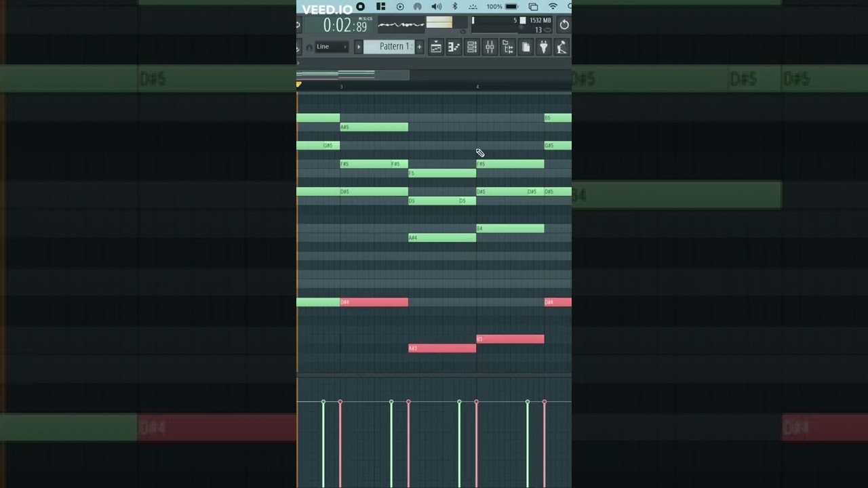Click the arrow left of Pattern 1
This screenshot has height=488, width=868.
click(x=359, y=47)
